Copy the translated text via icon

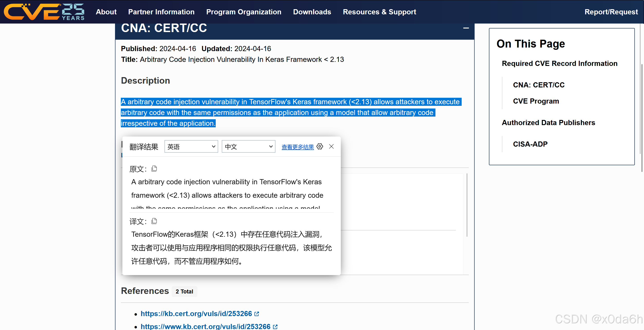click(x=154, y=221)
